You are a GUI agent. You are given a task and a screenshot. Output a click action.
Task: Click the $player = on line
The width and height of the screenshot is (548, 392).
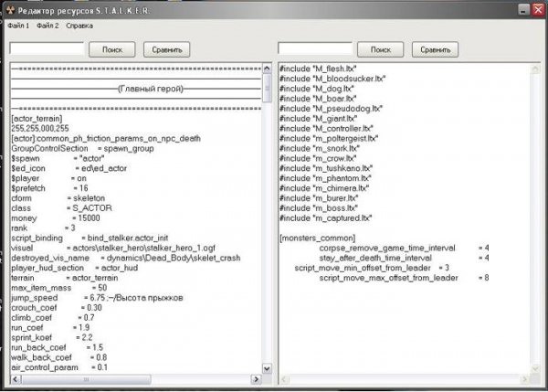[48, 178]
